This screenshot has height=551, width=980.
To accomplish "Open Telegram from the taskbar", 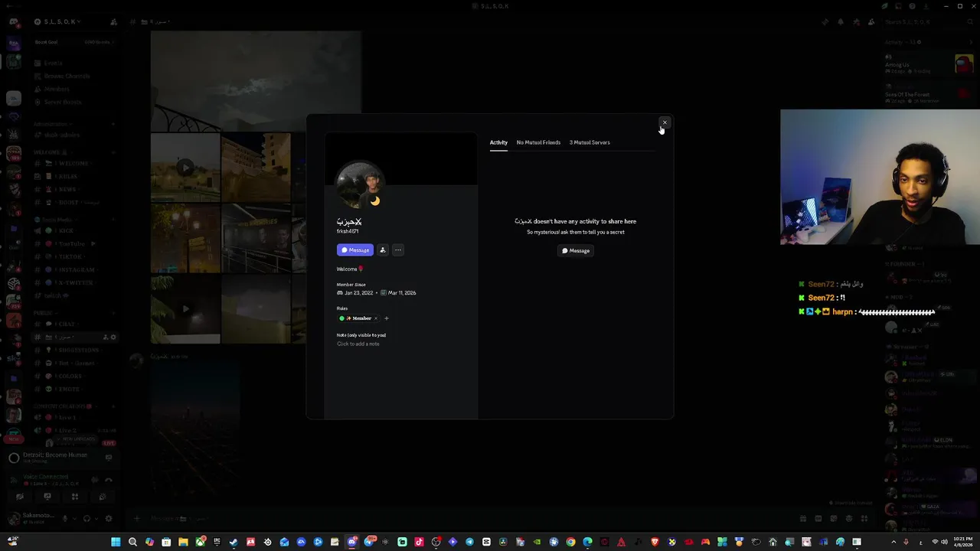I will [x=469, y=542].
